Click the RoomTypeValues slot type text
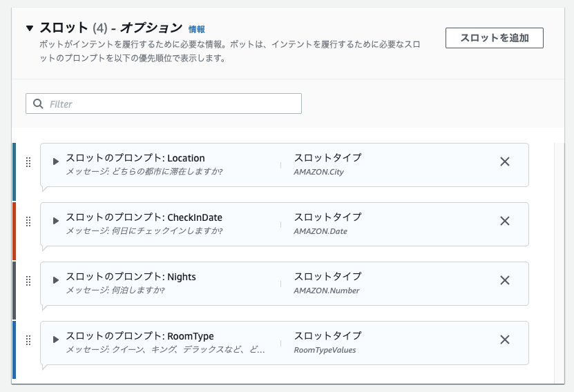Viewport: 574px width, 392px height. click(325, 350)
